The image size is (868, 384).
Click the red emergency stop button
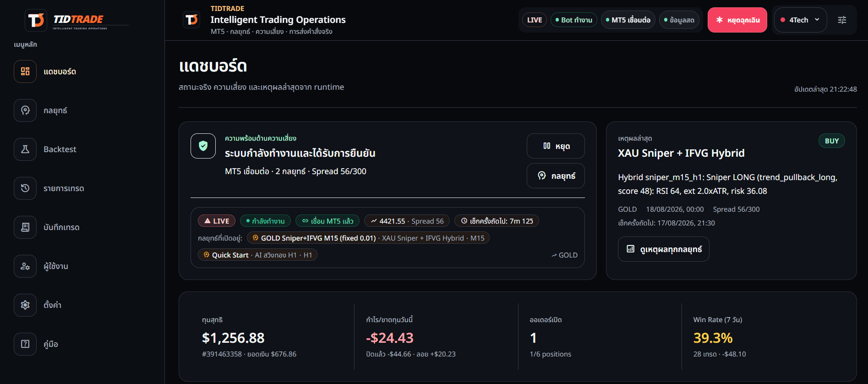[737, 20]
